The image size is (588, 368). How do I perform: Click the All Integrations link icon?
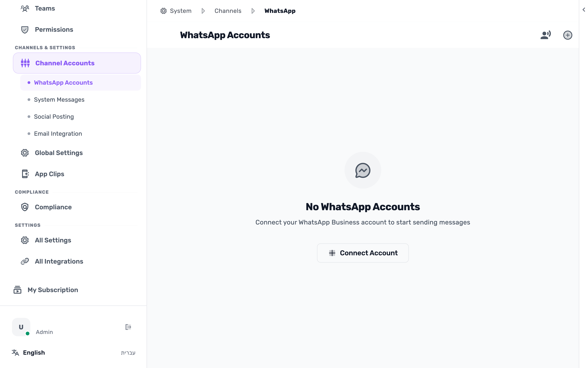[x=25, y=261]
